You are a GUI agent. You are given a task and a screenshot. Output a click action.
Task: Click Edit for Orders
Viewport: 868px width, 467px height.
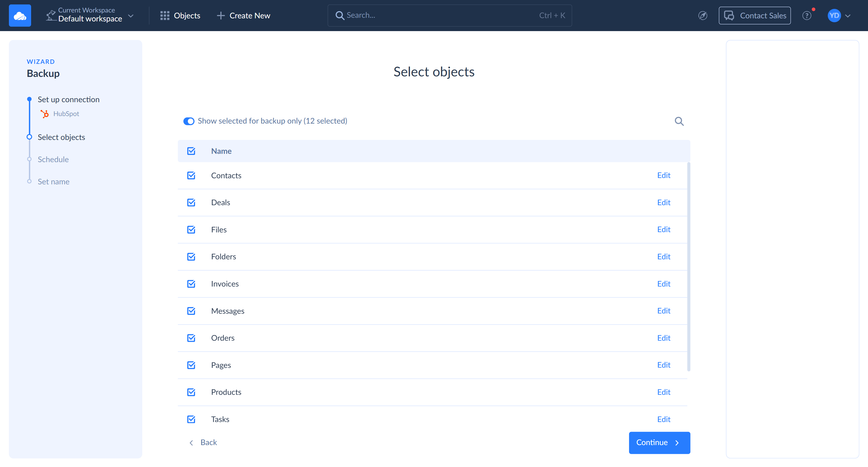coord(664,338)
